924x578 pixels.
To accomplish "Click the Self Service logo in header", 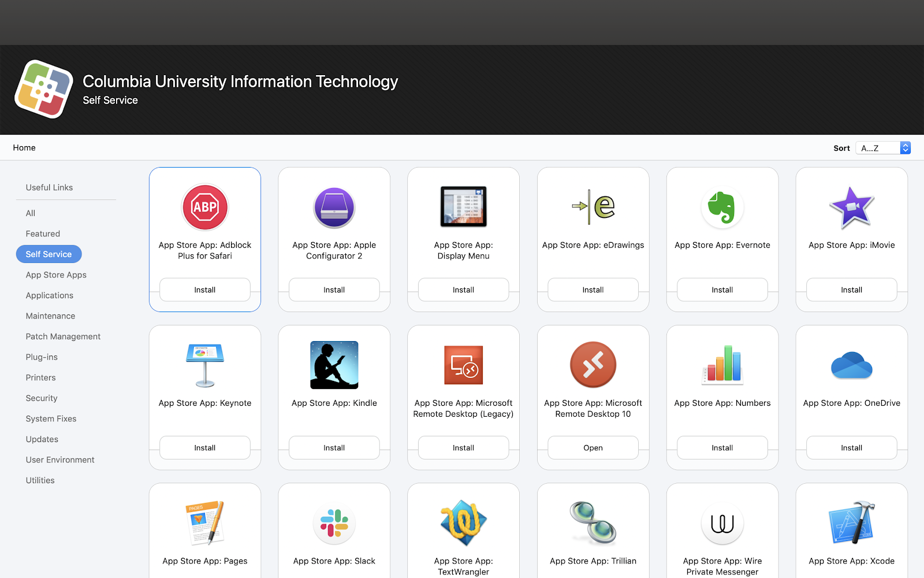I will [x=44, y=89].
